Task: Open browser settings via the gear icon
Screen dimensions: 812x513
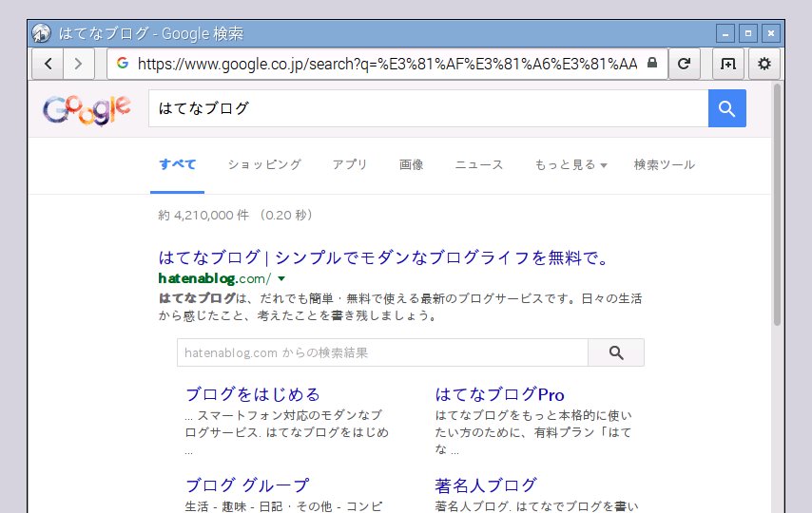Action: (x=764, y=64)
